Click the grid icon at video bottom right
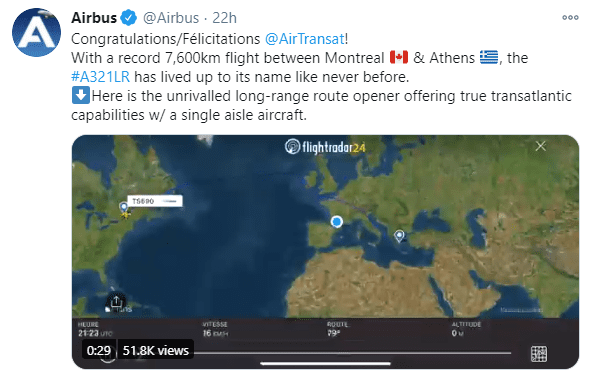The image size is (591, 375). pyautogui.click(x=539, y=354)
